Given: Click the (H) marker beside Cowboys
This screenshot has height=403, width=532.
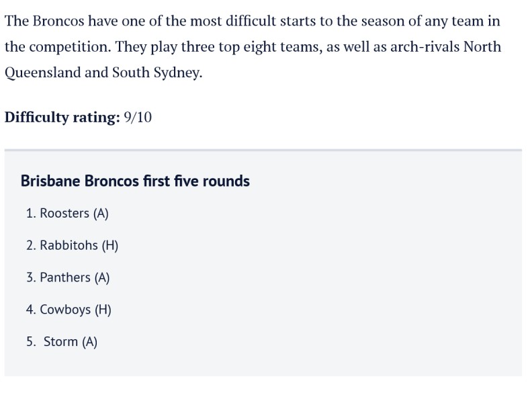Looking at the screenshot, I should pyautogui.click(x=103, y=310).
